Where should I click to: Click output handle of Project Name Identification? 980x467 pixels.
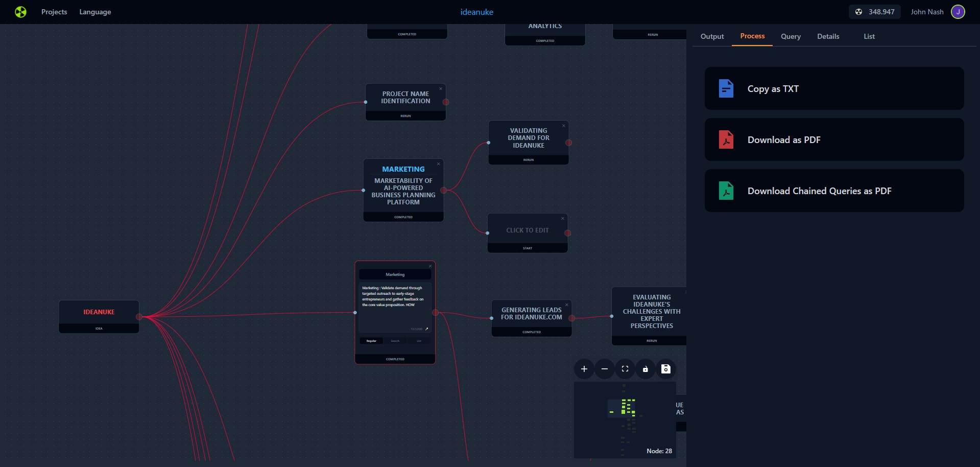[446, 102]
